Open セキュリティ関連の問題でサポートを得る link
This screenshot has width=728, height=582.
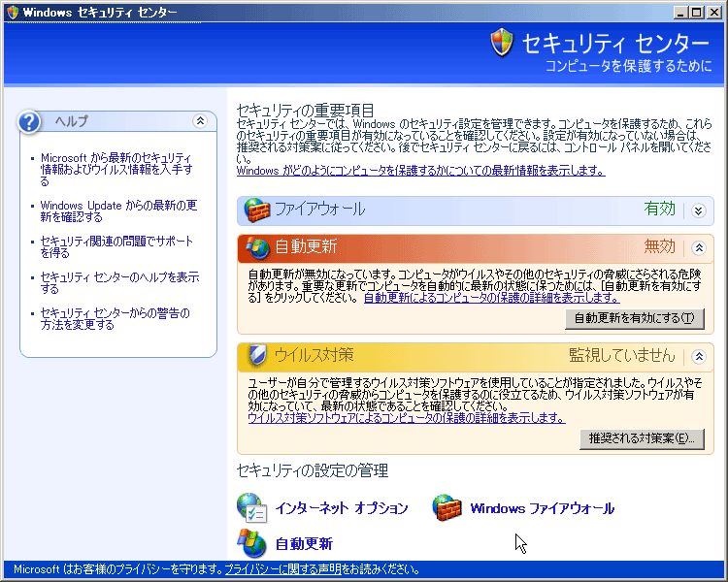[x=116, y=247]
